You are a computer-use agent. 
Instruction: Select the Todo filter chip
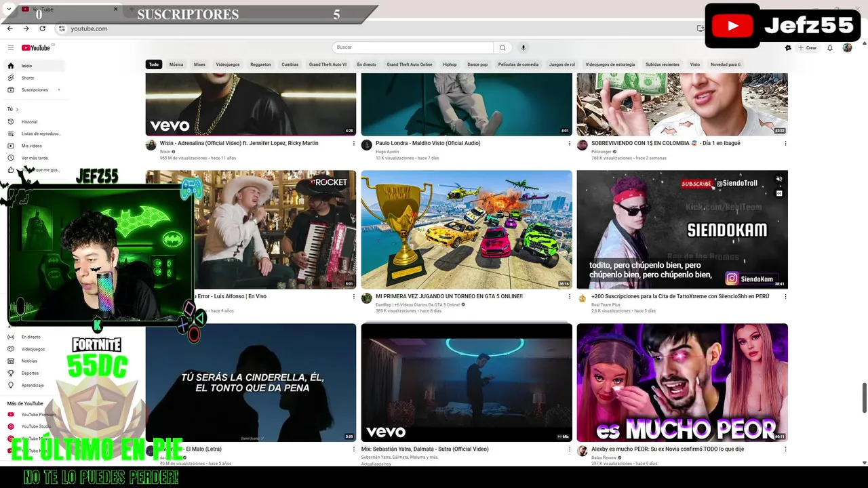click(x=154, y=64)
